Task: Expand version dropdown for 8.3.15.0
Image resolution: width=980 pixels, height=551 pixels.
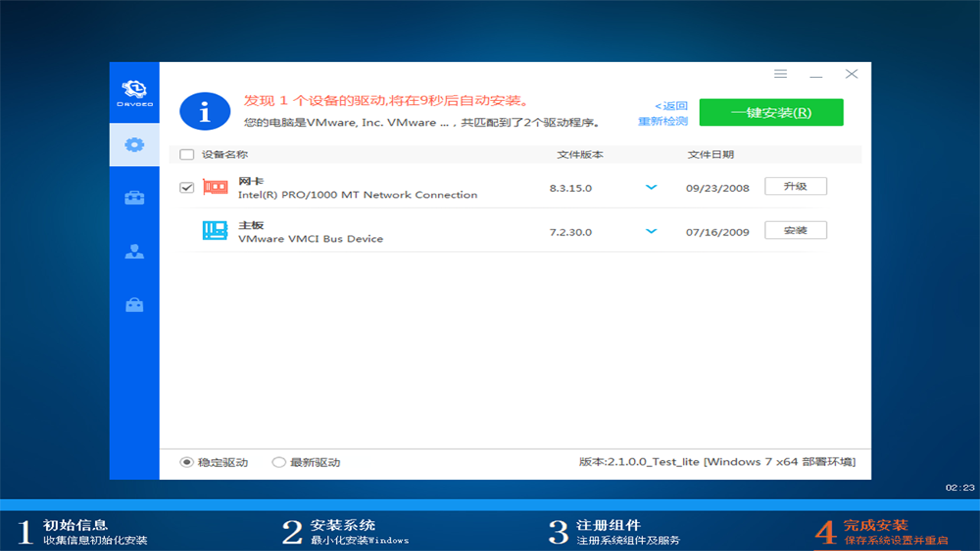Action: (651, 187)
